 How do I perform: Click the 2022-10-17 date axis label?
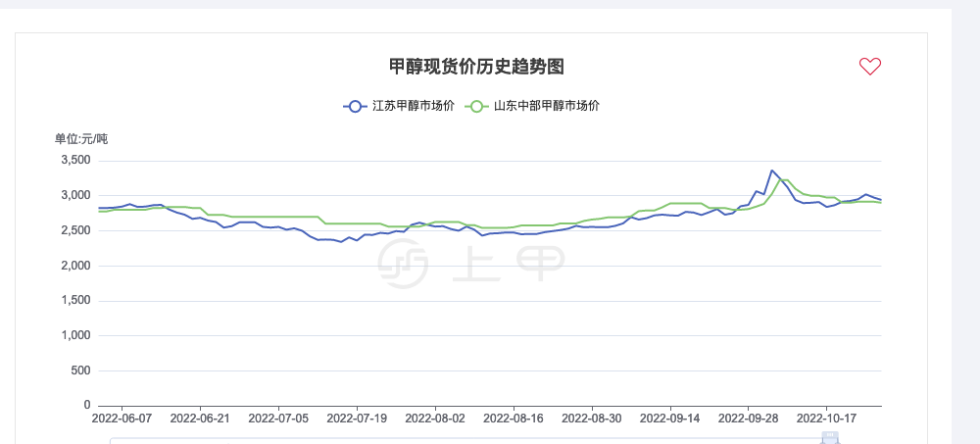pos(826,419)
